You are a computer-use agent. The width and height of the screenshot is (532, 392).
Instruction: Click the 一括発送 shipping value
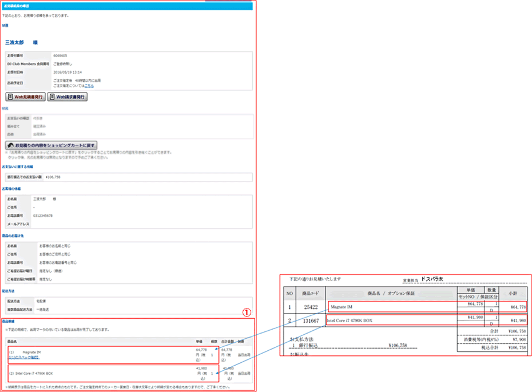(42, 310)
